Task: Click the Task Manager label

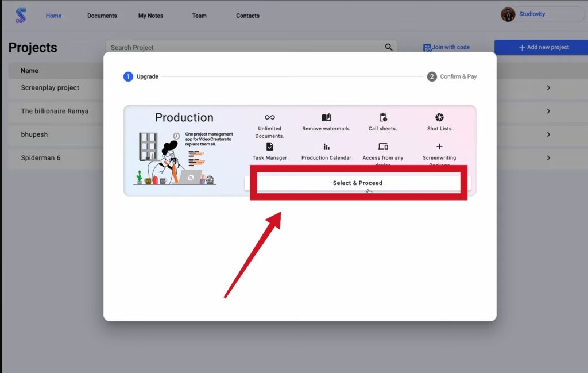Action: tap(270, 158)
